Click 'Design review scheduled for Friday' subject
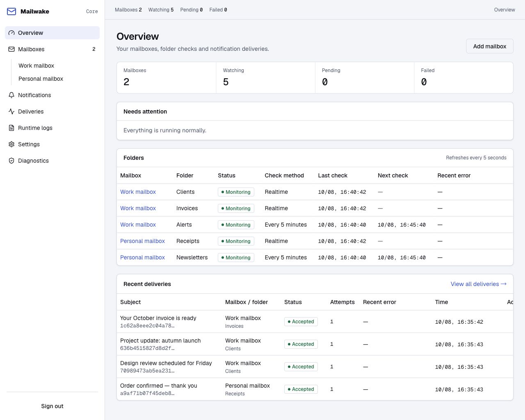The width and height of the screenshot is (525, 420). point(166,363)
